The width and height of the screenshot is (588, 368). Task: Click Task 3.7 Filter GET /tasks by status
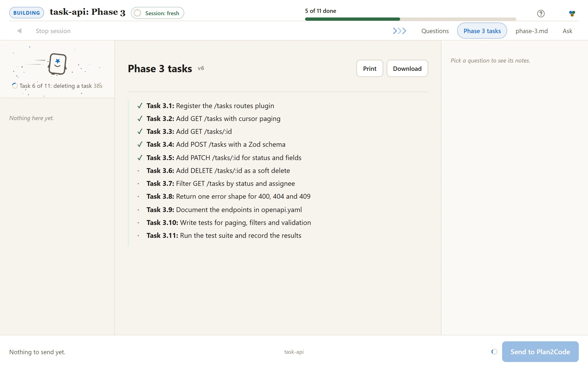click(221, 184)
